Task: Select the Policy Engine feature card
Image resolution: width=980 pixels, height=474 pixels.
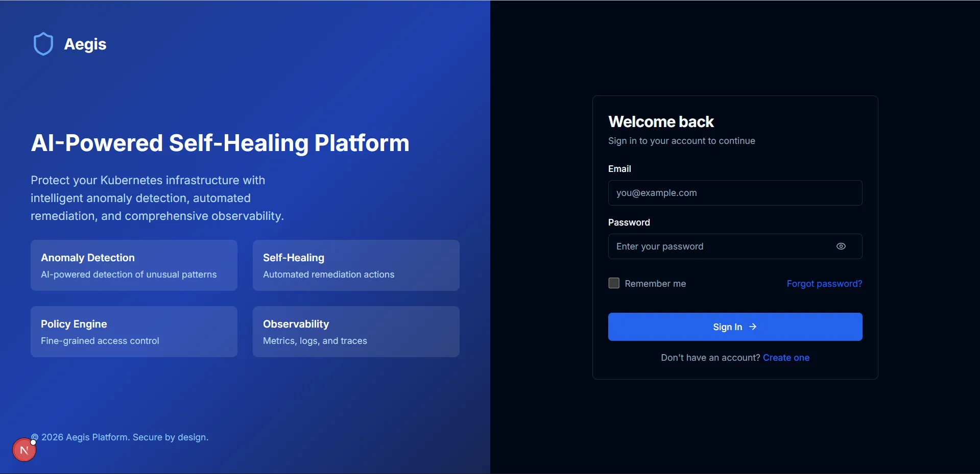Action: click(x=134, y=332)
